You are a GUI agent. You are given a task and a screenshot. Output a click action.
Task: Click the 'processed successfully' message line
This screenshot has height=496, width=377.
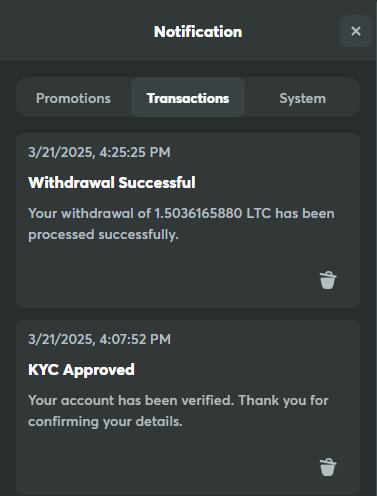pos(103,235)
